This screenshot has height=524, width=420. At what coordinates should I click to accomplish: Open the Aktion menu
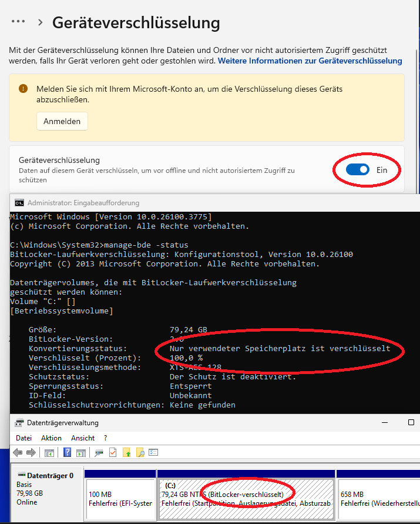point(51,438)
